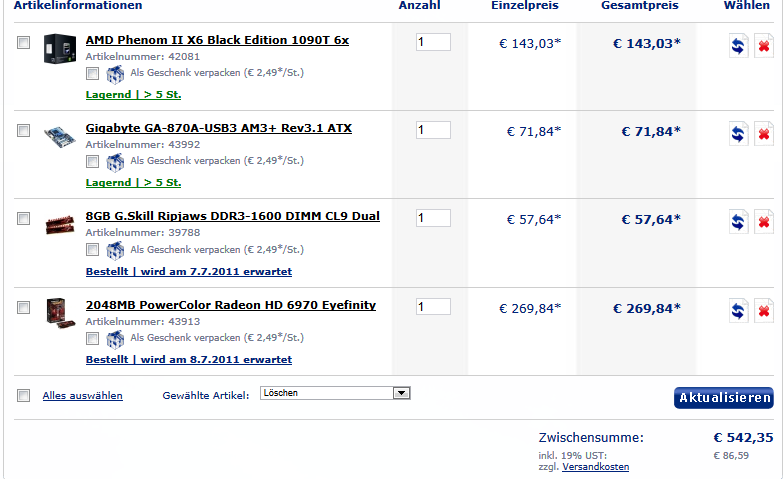Click the refresh icon for Gigabyte GA-870A row

point(738,134)
